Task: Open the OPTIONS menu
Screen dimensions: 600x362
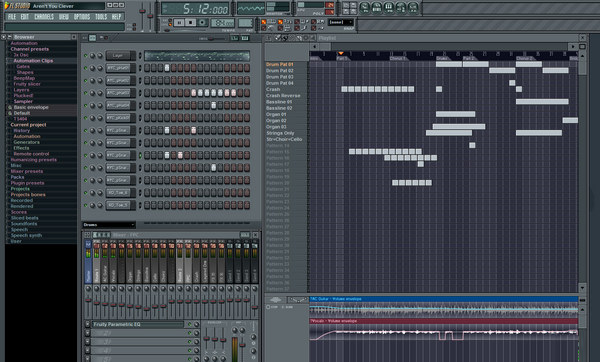Action: coord(82,17)
